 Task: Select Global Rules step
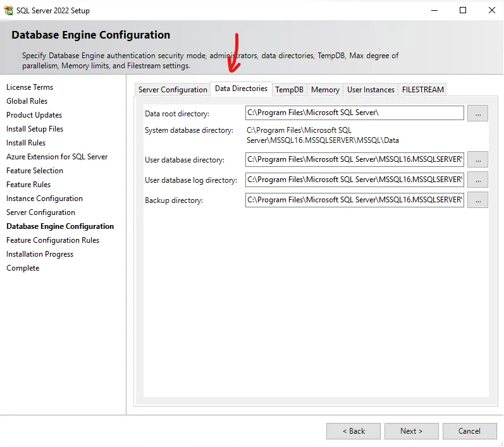(x=27, y=101)
